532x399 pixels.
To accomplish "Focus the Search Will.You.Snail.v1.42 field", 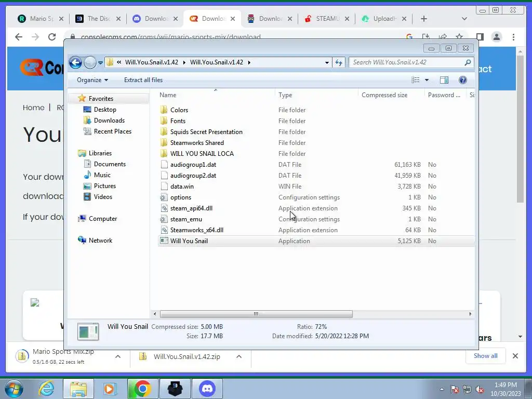I will click(411, 62).
